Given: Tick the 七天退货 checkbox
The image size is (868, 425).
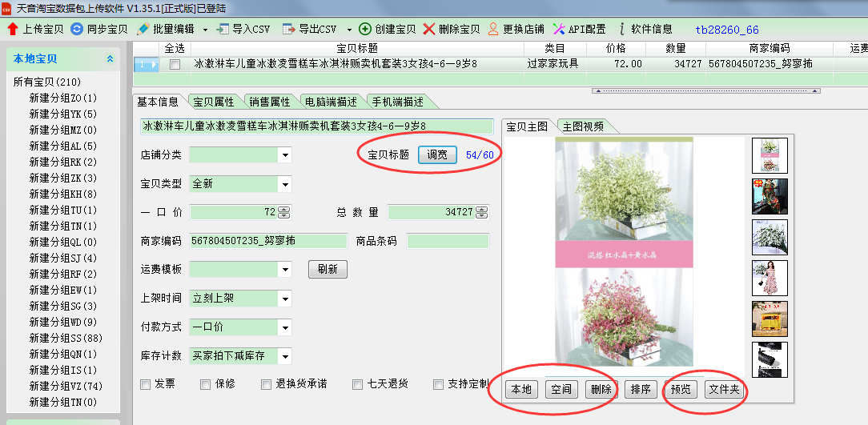Looking at the screenshot, I should tap(358, 384).
